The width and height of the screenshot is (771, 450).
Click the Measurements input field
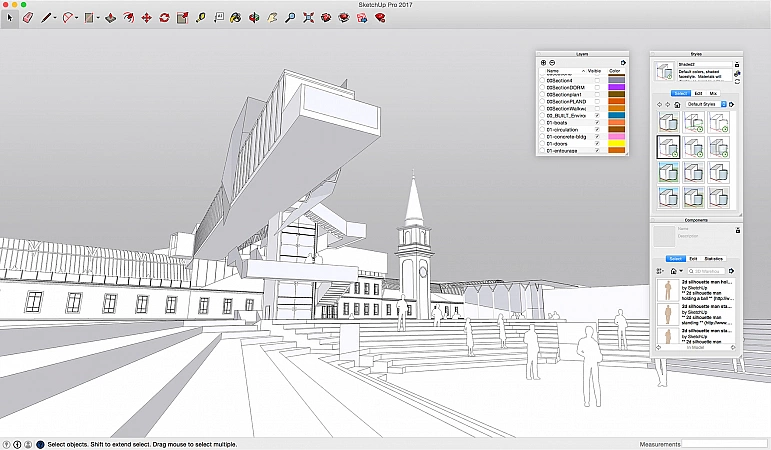point(725,443)
